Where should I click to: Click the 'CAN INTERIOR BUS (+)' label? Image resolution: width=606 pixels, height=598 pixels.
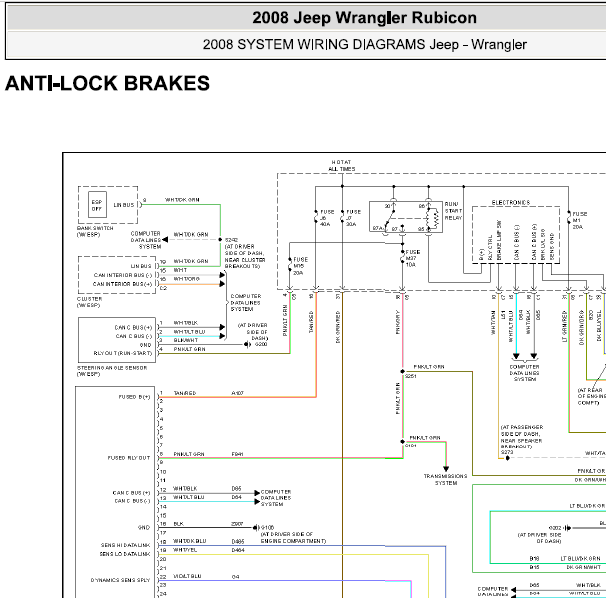click(122, 284)
